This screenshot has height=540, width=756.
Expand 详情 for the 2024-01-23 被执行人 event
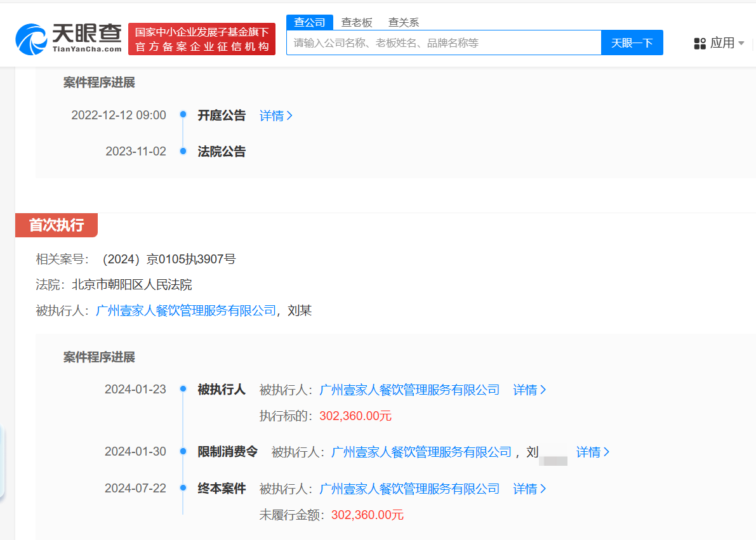point(529,390)
